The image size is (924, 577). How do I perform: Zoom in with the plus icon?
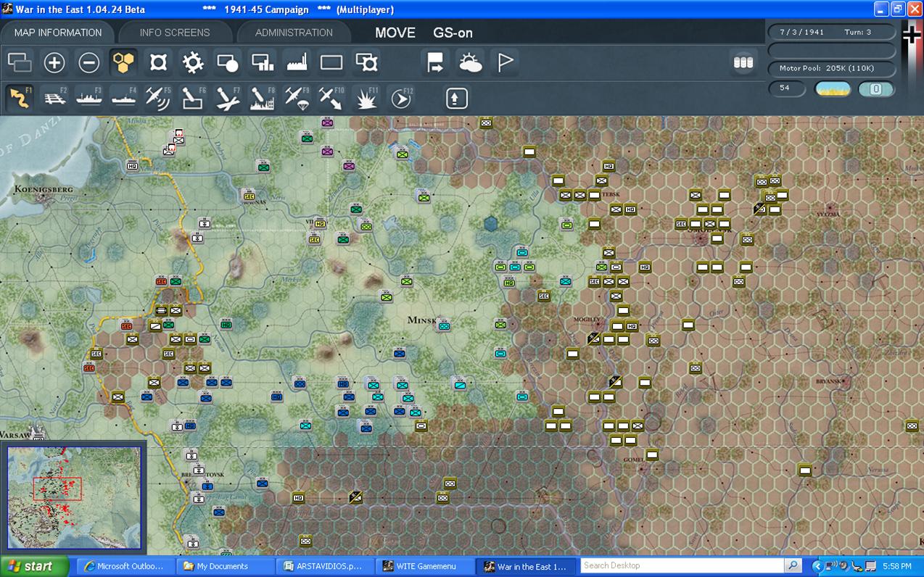(54, 63)
